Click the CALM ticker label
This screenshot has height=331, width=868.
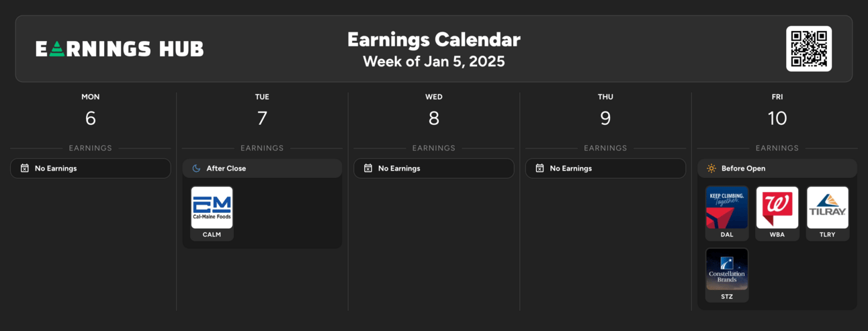[212, 235]
